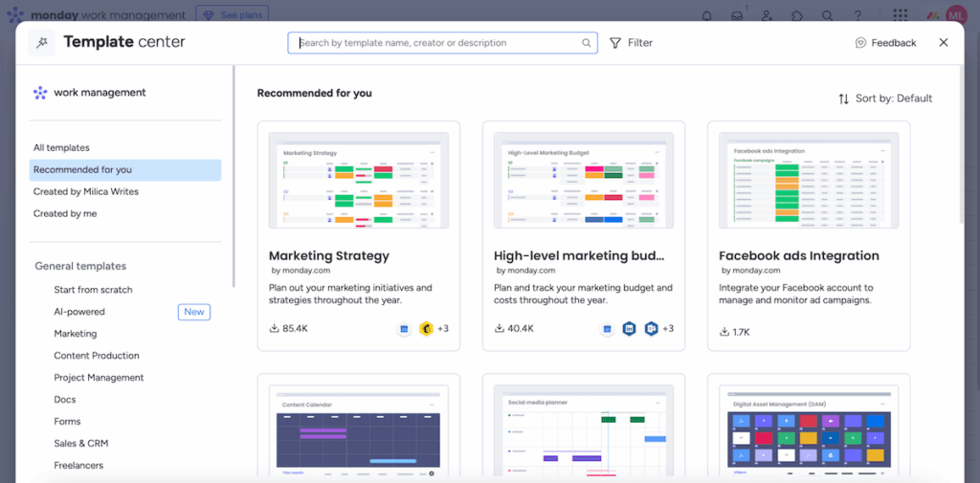
Task: Click the Sales & CRM category
Action: pos(80,444)
